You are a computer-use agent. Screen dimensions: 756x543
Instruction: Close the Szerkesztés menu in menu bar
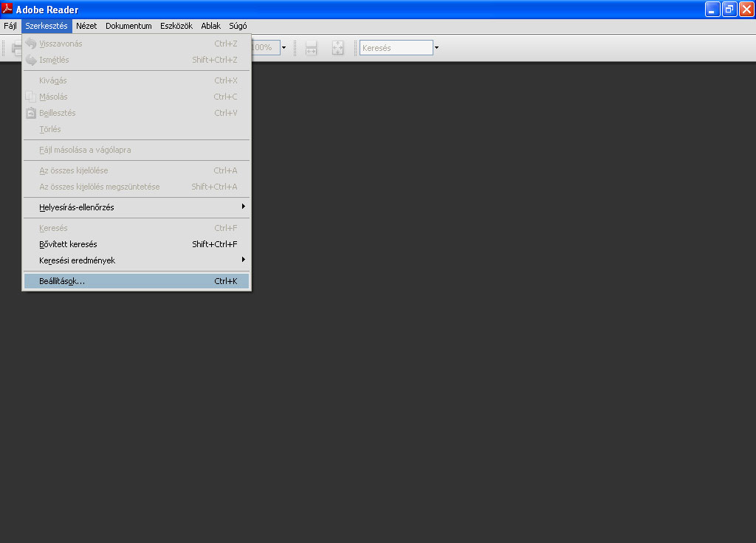click(x=47, y=26)
